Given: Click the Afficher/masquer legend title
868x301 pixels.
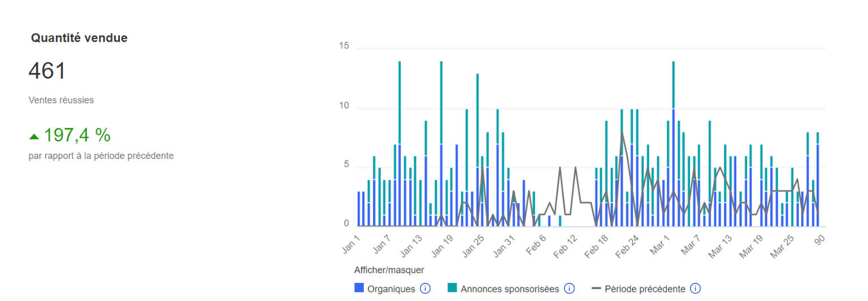Looking at the screenshot, I should [x=389, y=270].
